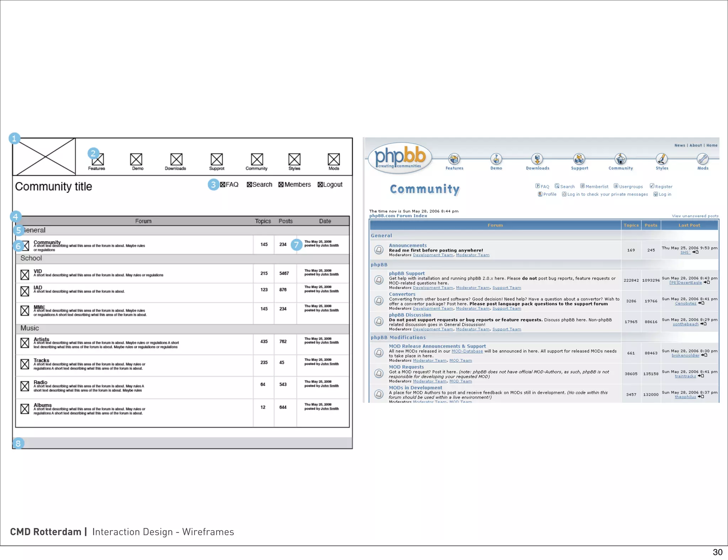Click the Radio forum placeholder icon

tap(25, 386)
